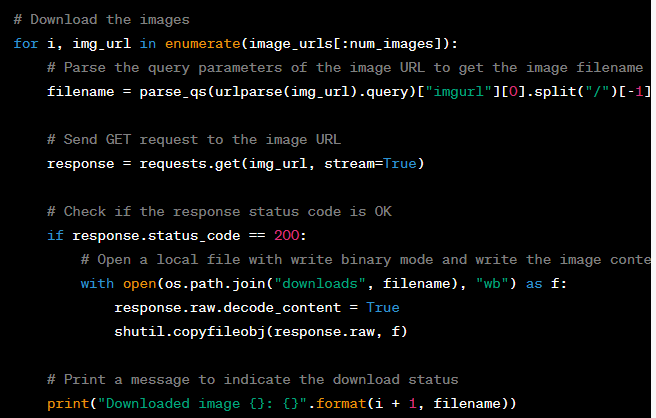This screenshot has height=418, width=656.
Task: Click the "imgurl" string literal
Action: [459, 92]
